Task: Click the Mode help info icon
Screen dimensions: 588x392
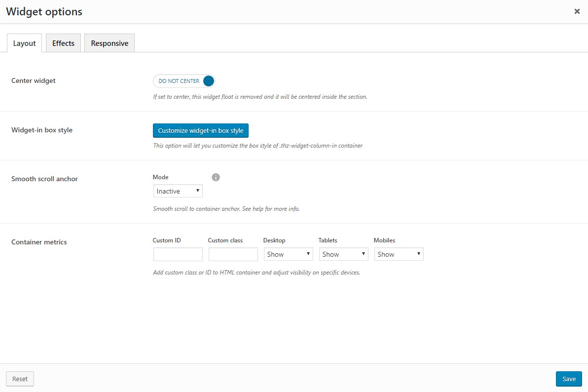Action: [x=216, y=177]
